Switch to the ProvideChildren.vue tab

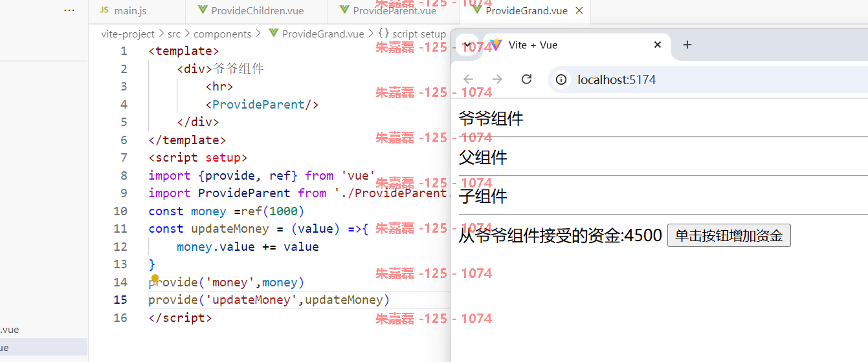(256, 10)
